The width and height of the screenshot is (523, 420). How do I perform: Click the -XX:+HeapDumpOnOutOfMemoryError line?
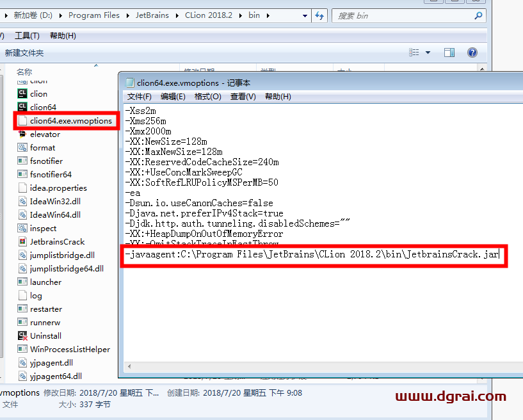(x=204, y=234)
